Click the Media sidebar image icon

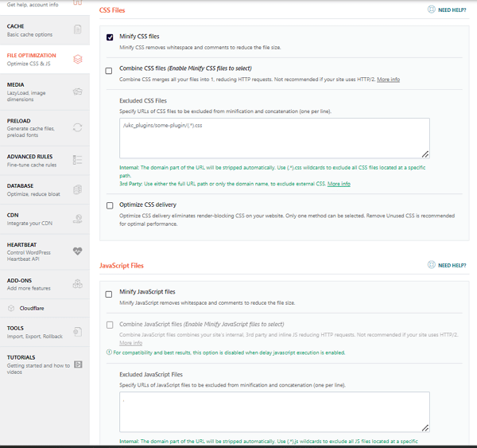click(77, 92)
